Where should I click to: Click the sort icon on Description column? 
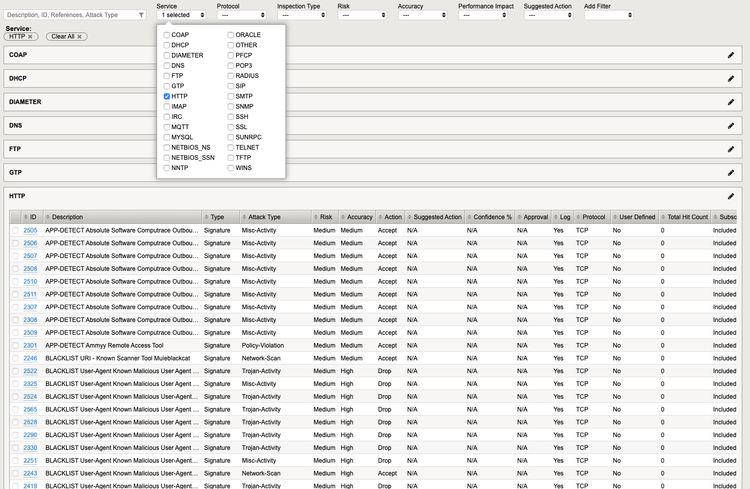pyautogui.click(x=46, y=217)
